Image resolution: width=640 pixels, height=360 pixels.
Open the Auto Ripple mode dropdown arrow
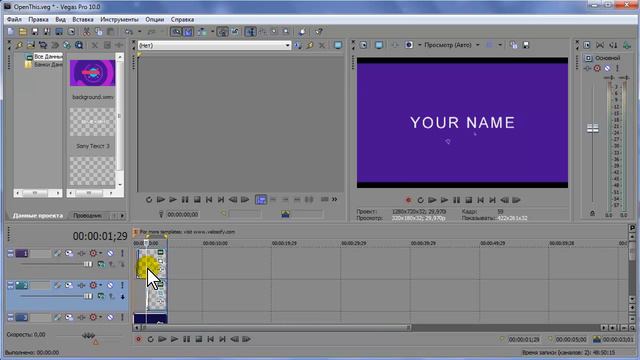pos(213,31)
